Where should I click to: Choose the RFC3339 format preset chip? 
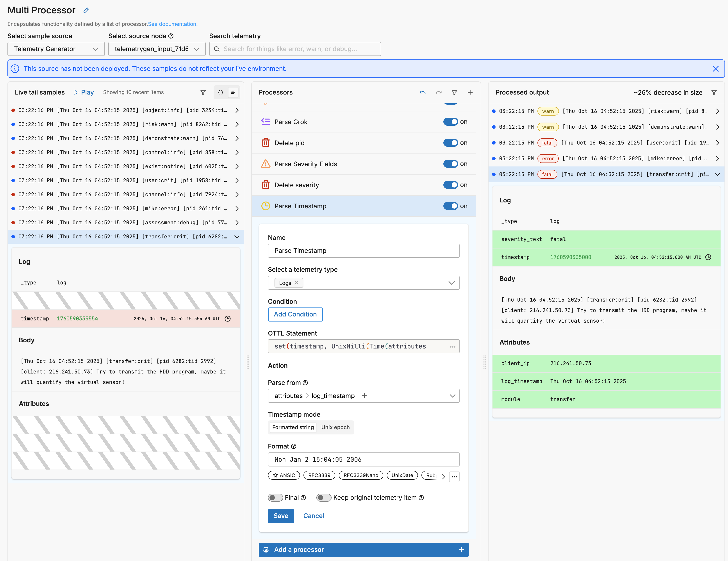[319, 475]
